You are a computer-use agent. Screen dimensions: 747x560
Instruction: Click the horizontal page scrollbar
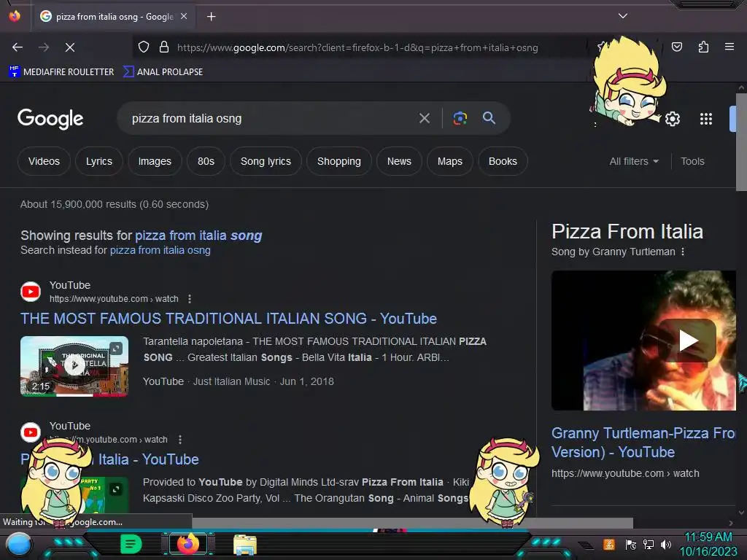[x=412, y=523]
